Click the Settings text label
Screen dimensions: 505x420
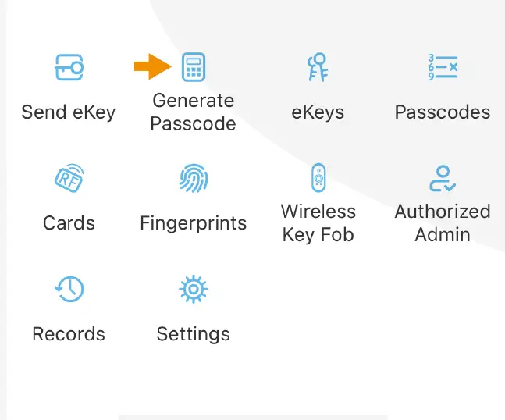pos(193,334)
